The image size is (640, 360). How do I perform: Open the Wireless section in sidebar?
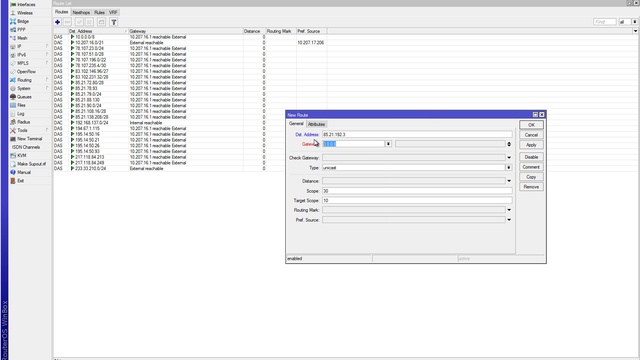pyautogui.click(x=24, y=13)
